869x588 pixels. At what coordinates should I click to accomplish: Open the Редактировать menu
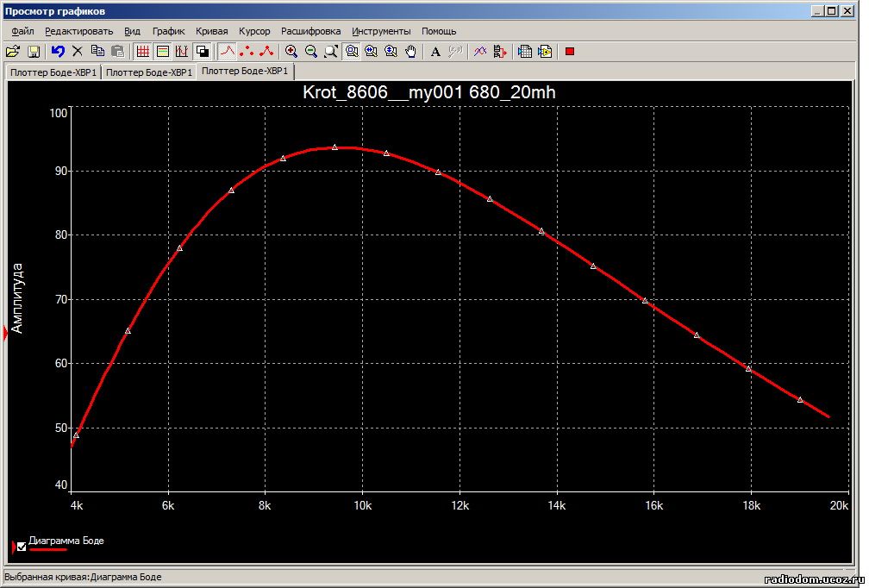78,32
